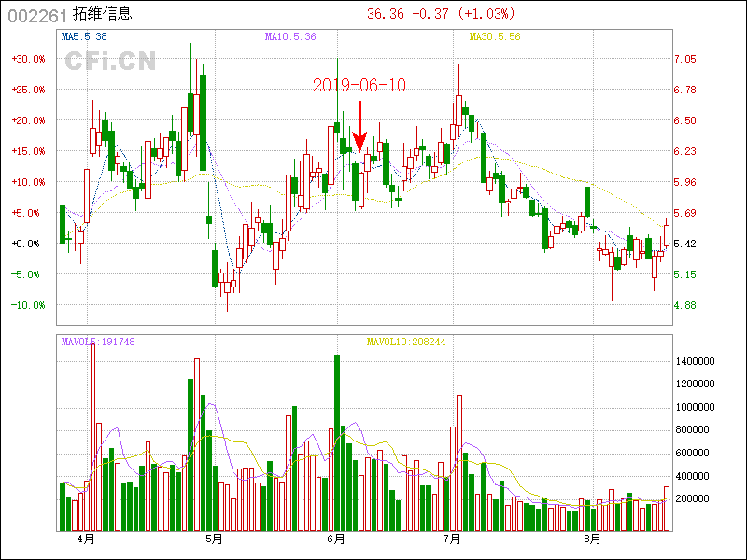
Task: Select the 2019-06-10 date annotation
Action: pyautogui.click(x=359, y=85)
